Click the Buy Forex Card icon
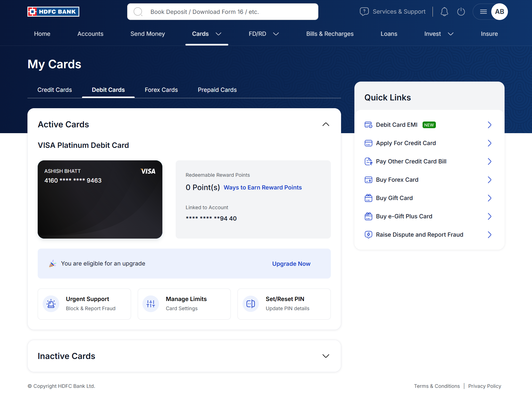 pyautogui.click(x=369, y=180)
